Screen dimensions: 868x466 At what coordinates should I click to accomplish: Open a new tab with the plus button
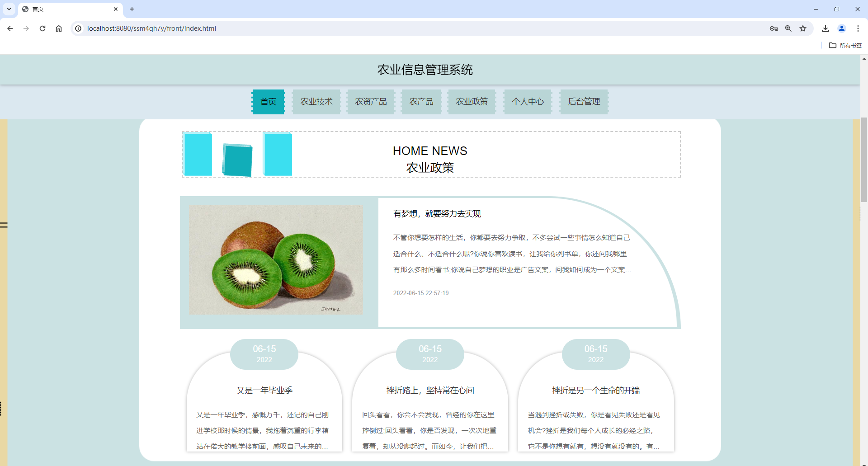coord(132,9)
